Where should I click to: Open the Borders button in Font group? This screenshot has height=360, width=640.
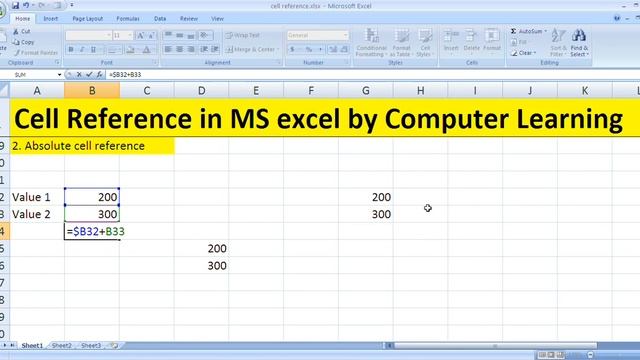click(113, 49)
